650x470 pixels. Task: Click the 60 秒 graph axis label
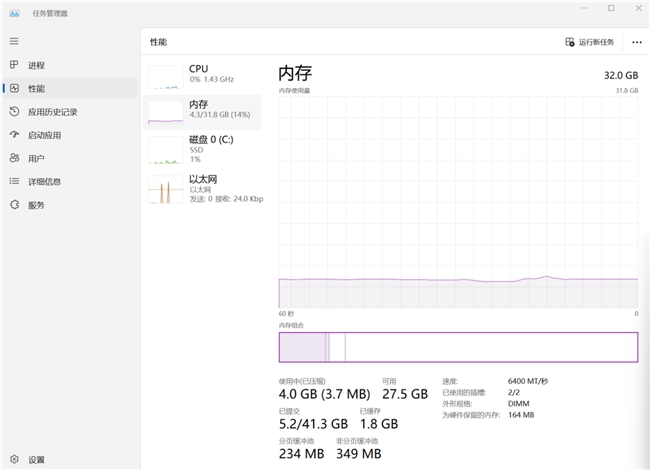coord(286,314)
